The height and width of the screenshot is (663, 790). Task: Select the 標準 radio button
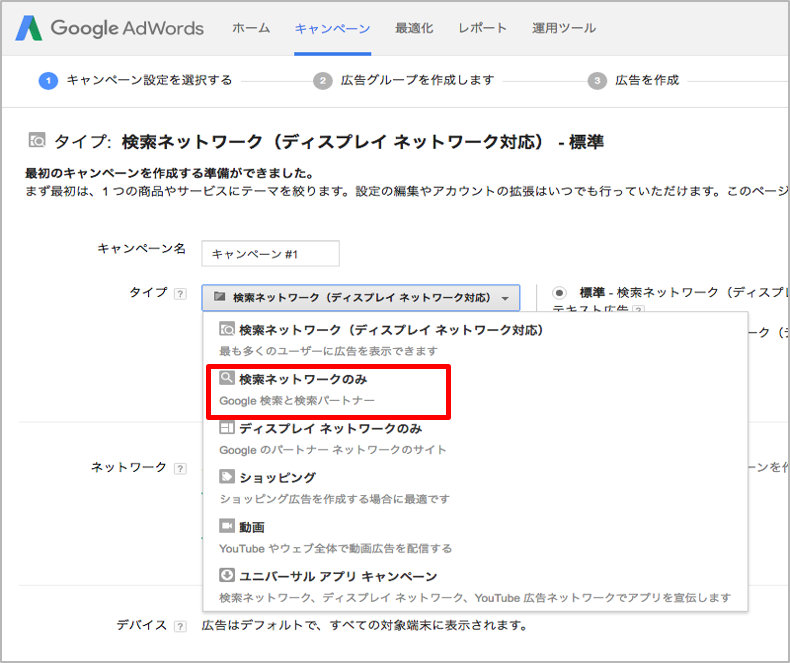(x=559, y=293)
